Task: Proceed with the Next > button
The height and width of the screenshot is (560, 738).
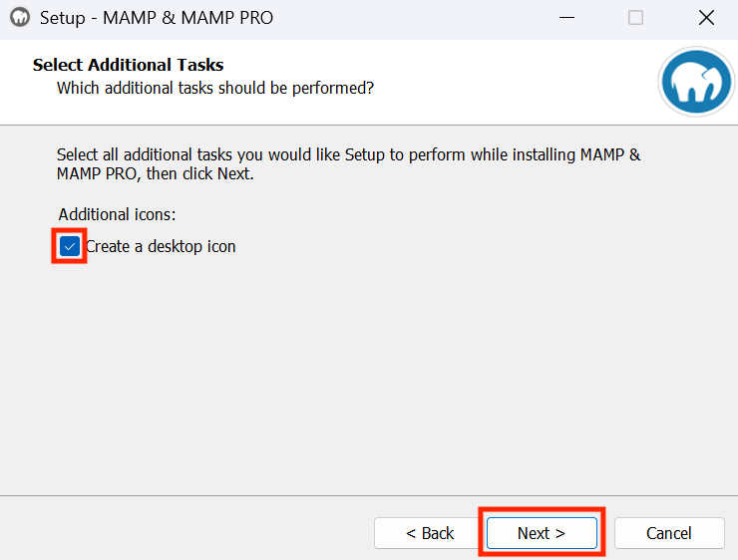Action: tap(542, 533)
